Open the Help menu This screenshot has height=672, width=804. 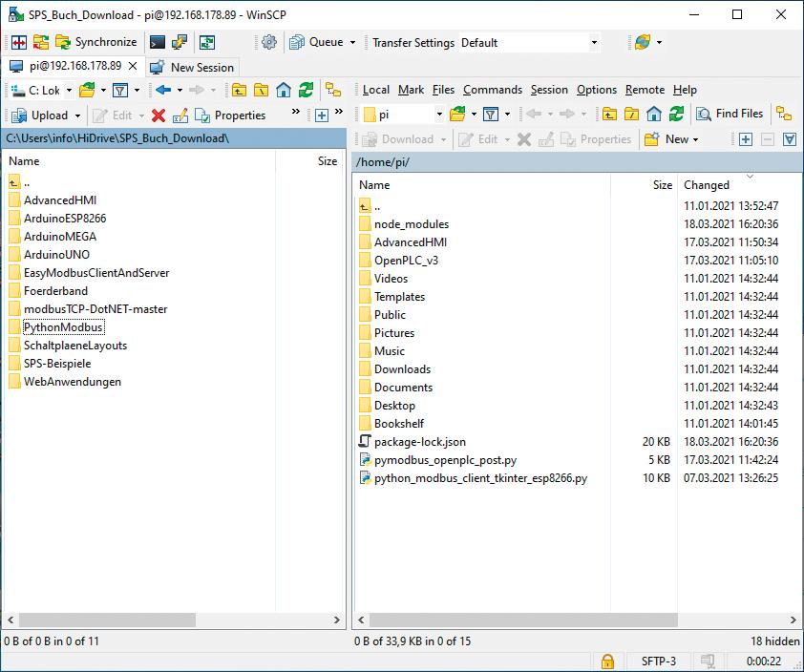(685, 90)
